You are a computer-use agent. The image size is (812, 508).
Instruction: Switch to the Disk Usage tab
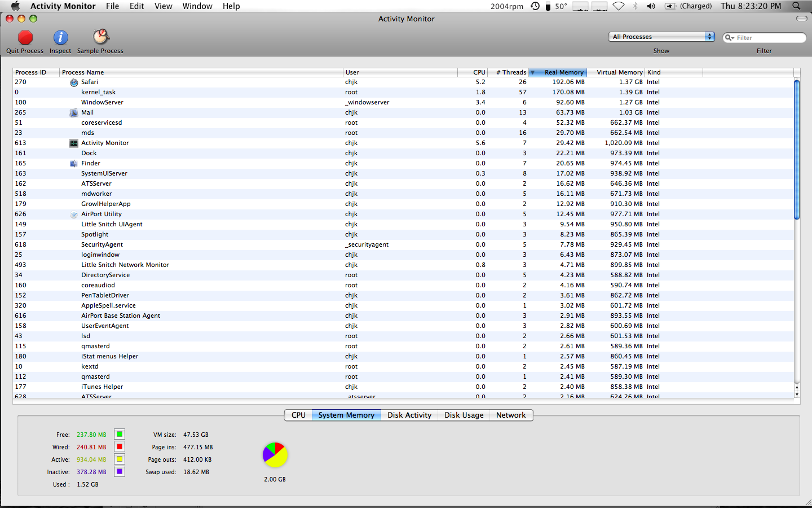tap(464, 415)
